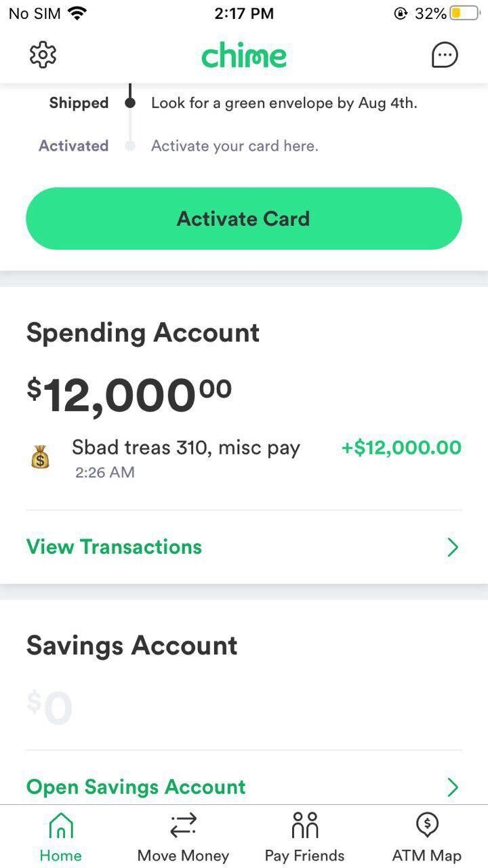Tap the money bag transaction icon
Viewport: 488px width, 868px height.
[x=41, y=458]
